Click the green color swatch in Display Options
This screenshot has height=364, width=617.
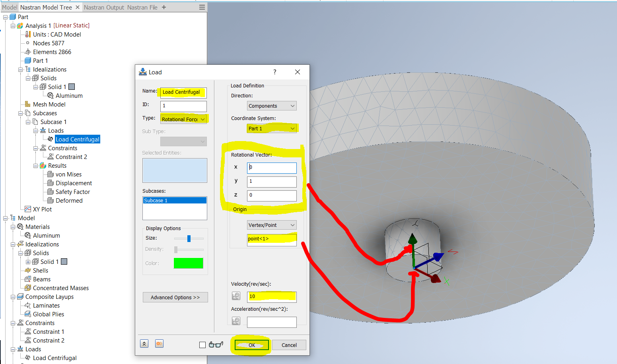coord(188,263)
